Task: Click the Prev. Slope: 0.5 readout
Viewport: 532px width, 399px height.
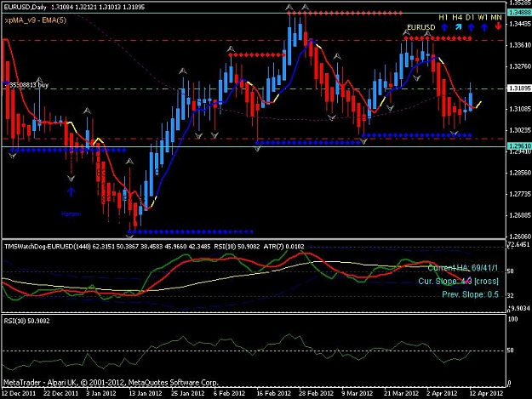Action: point(470,294)
